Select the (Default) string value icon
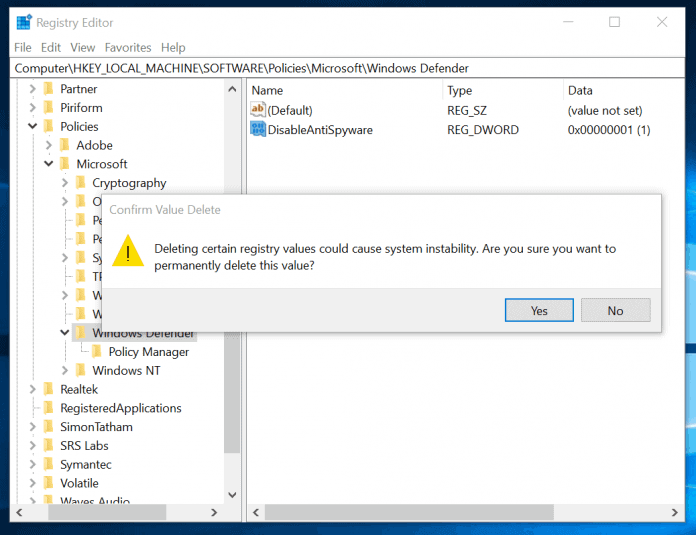The image size is (696, 535). 258,109
